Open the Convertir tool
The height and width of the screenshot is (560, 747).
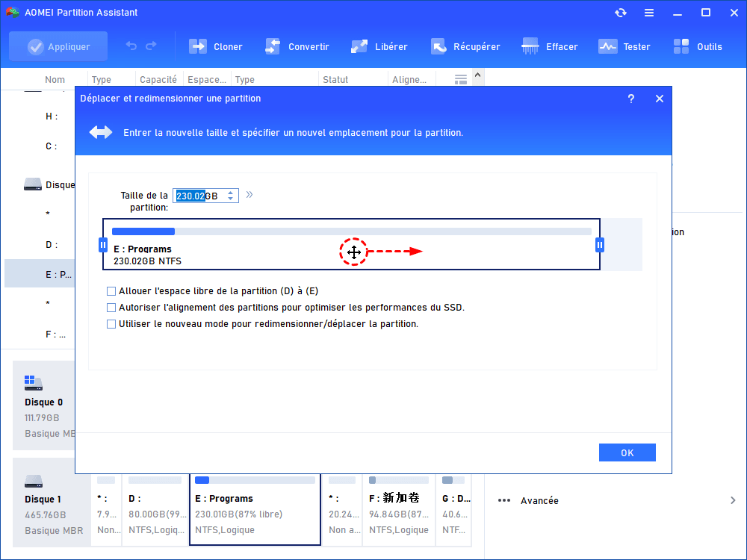(x=297, y=46)
